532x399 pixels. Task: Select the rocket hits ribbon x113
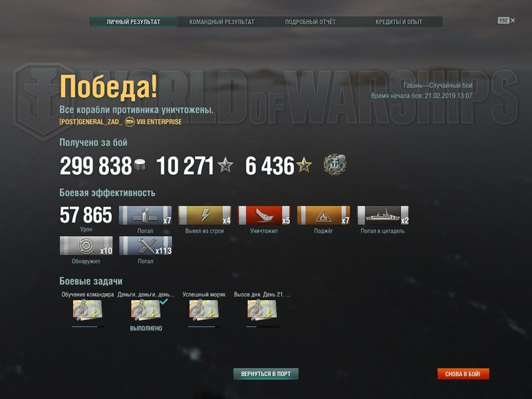click(146, 245)
